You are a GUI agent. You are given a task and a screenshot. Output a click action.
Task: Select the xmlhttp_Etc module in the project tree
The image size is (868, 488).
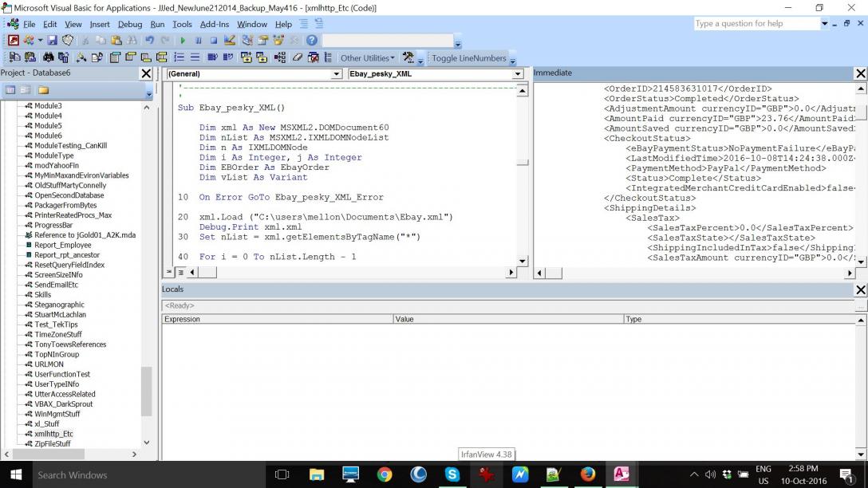click(x=53, y=434)
